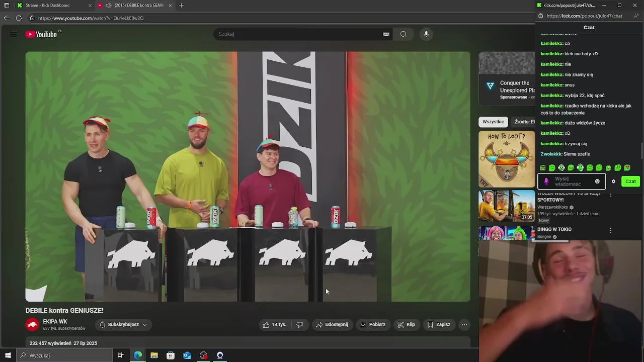The width and height of the screenshot is (644, 362).
Task: Send message with green Czat button
Action: tap(630, 182)
